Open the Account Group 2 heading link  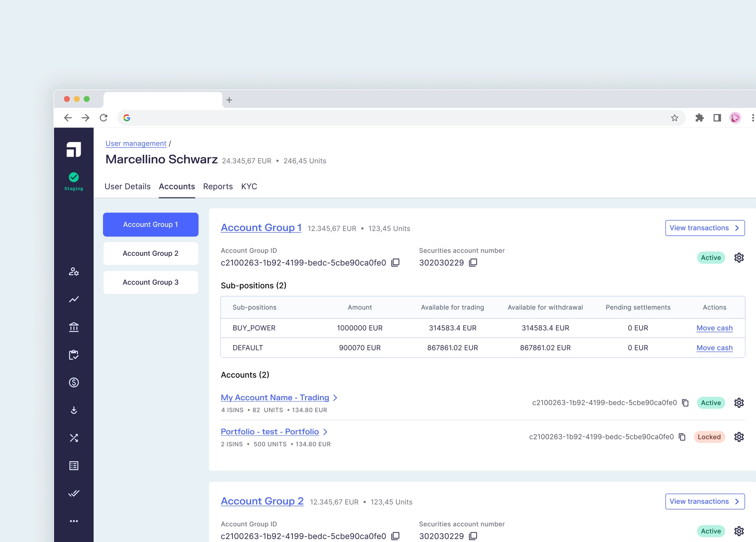262,501
